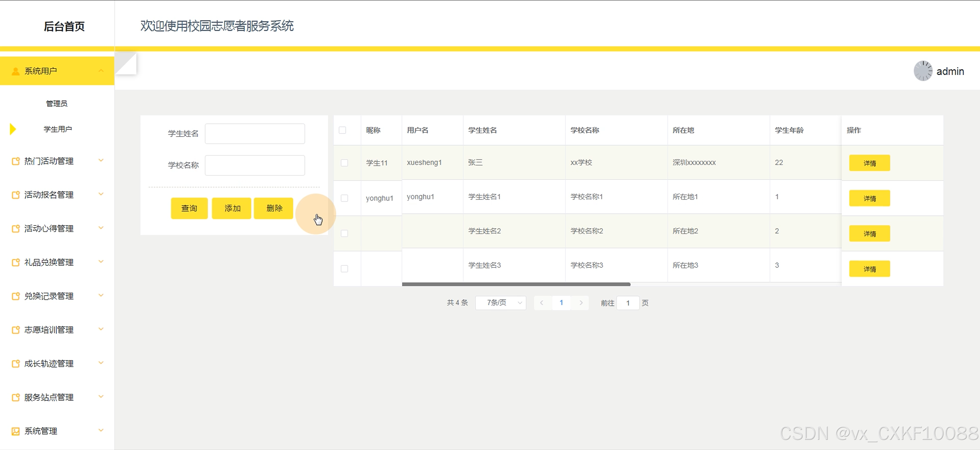This screenshot has height=450, width=980.
Task: Focus the 学生姓名 search input
Action: 255,134
